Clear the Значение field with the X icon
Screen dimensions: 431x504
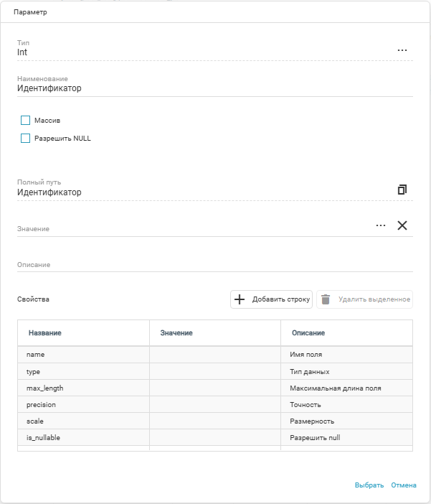(x=402, y=225)
